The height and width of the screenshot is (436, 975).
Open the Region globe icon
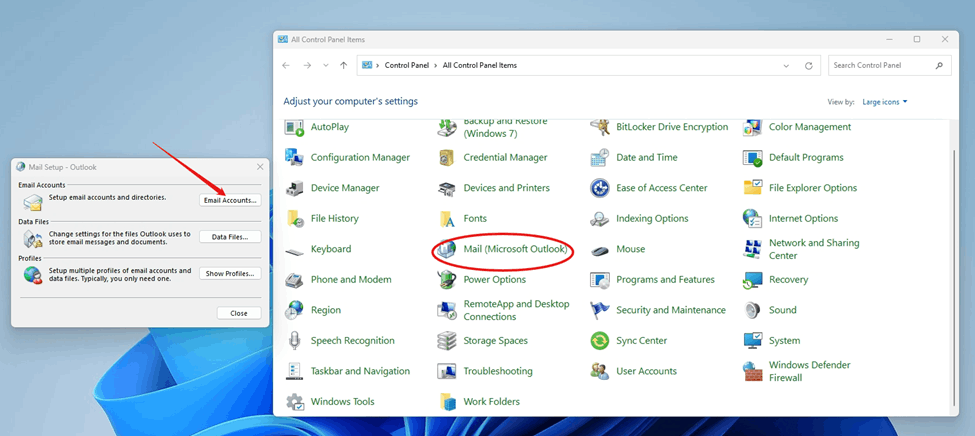pos(294,310)
